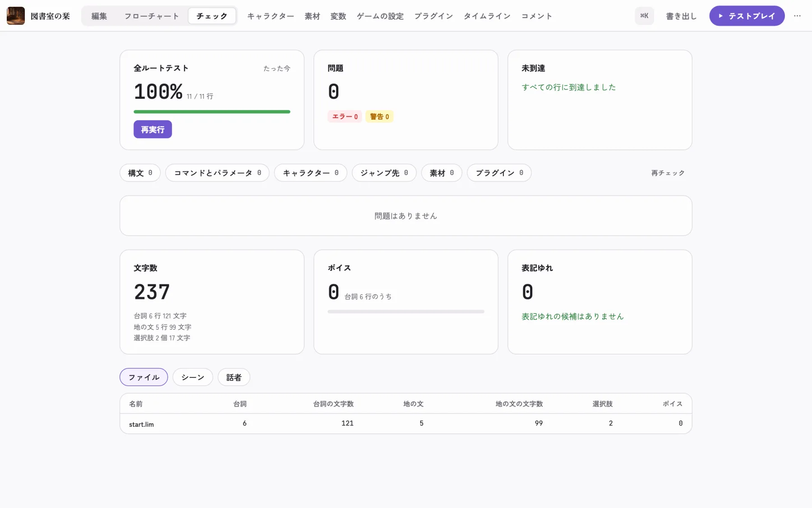Click the green route test progress bar
This screenshot has height=508, width=812.
click(x=212, y=112)
